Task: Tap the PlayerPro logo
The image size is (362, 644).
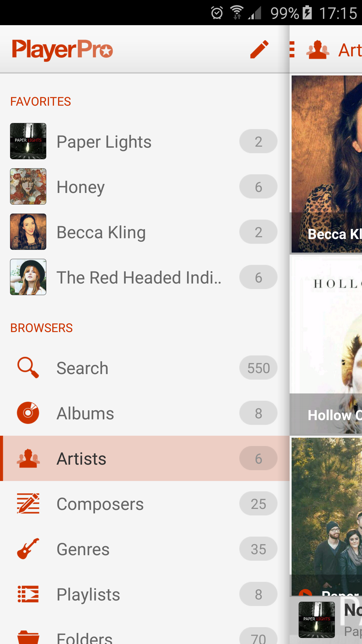Action: [x=62, y=49]
